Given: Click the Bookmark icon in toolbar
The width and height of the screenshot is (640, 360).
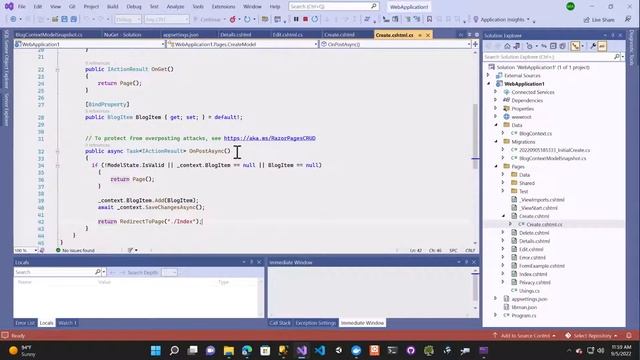Looking at the screenshot, I should pyautogui.click(x=429, y=19).
